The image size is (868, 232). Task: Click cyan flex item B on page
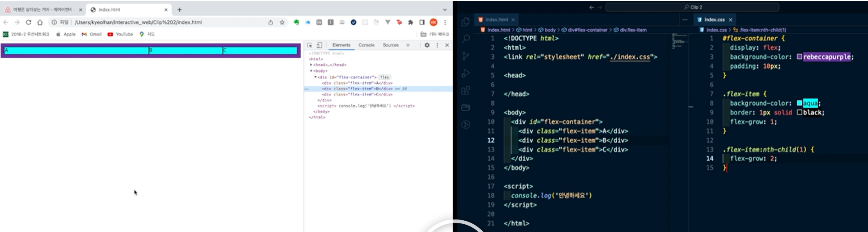(186, 51)
